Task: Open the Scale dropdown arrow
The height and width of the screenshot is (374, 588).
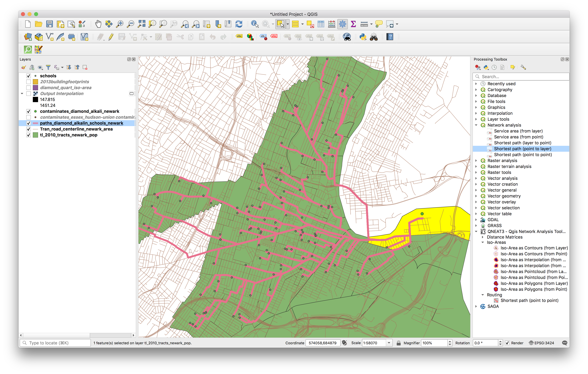Action: pos(389,343)
